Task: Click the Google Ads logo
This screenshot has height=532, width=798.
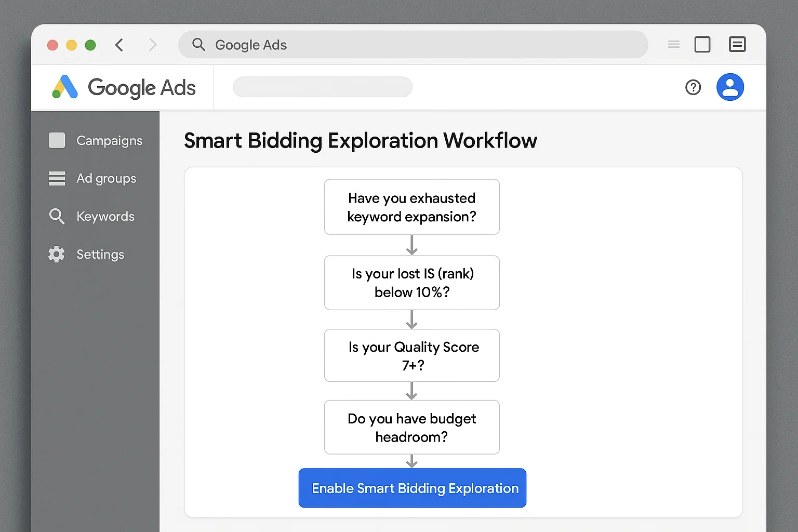Action: [124, 87]
